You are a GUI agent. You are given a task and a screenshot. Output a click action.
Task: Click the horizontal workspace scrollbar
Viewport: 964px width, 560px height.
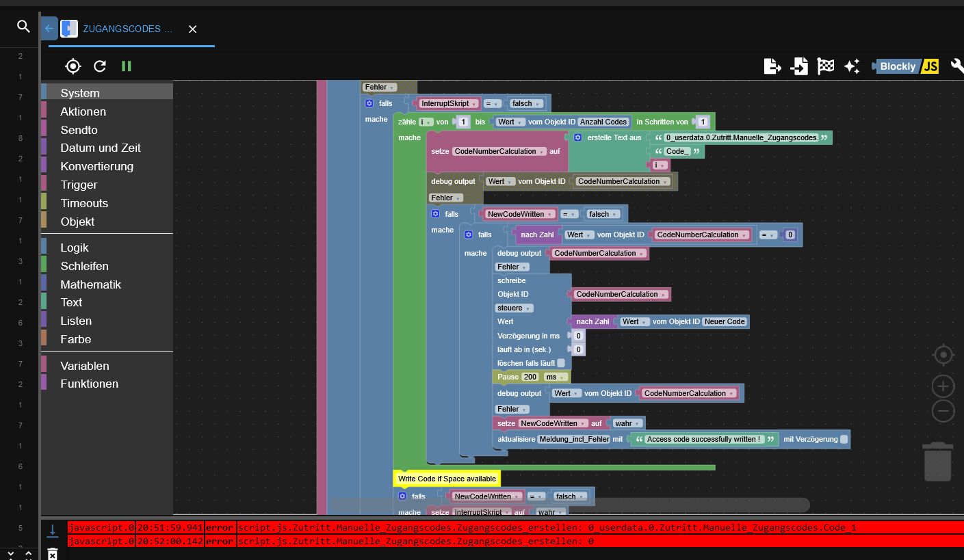coord(568,505)
